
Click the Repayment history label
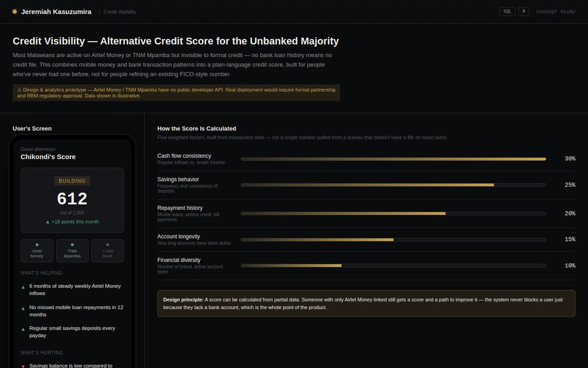(180, 208)
